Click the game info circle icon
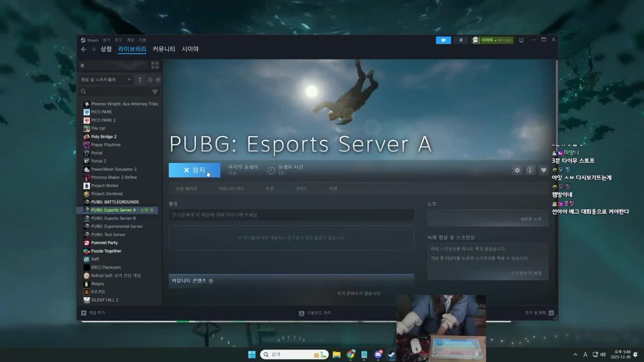The width and height of the screenshot is (644, 362). click(x=529, y=170)
